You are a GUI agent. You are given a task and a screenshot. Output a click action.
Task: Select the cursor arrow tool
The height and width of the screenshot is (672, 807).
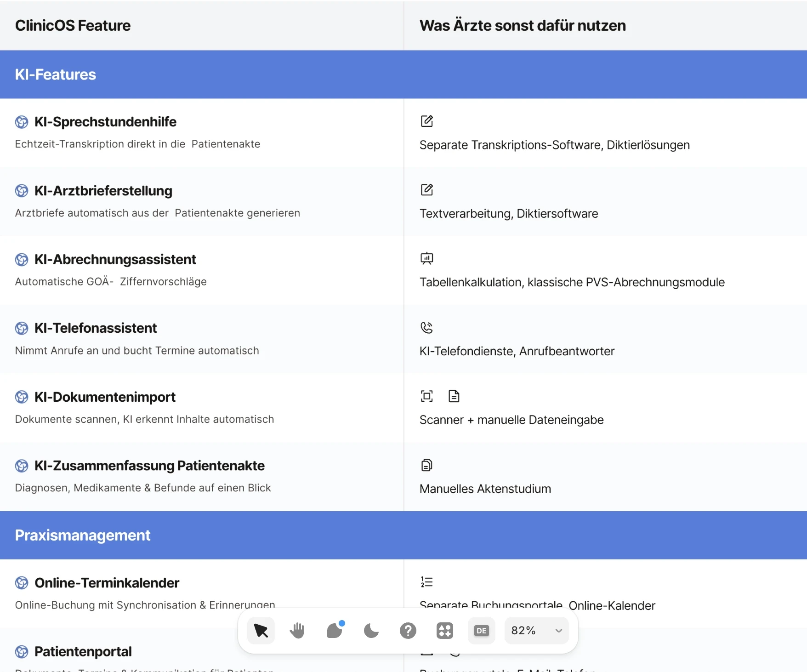click(x=261, y=630)
